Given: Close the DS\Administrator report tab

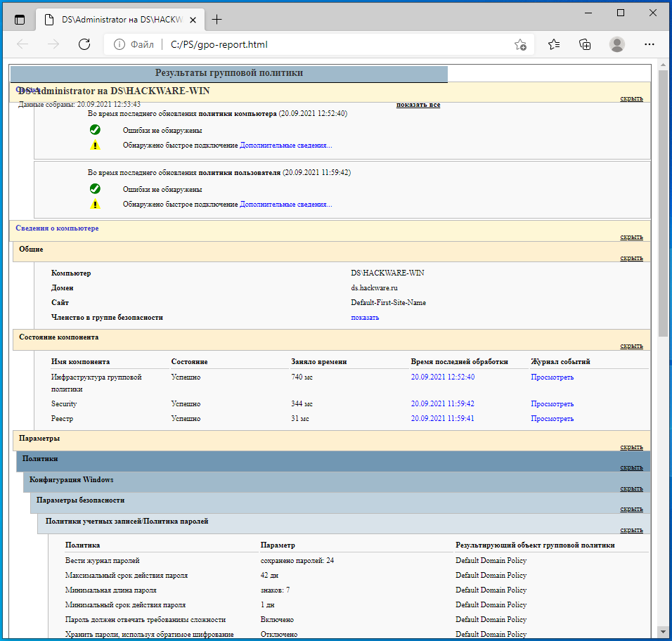Looking at the screenshot, I should click(x=193, y=20).
